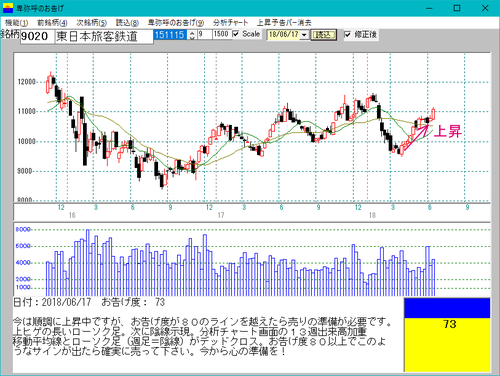Viewport: 500px width, 376px height.
Task: Close the 卑弥呼のお告げ window
Action: pyautogui.click(x=485, y=8)
